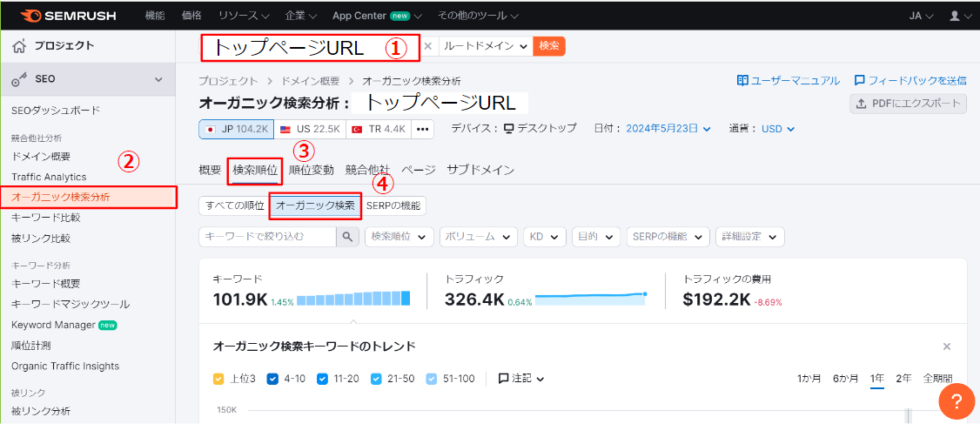Uncheck the 上位3 checkbox
Screen dimensions: 980x424
219,379
